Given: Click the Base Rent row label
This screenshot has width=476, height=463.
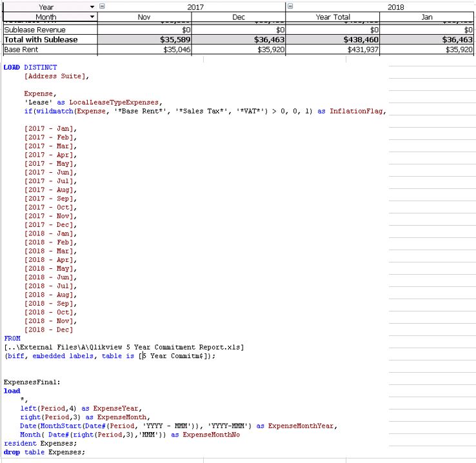Looking at the screenshot, I should pyautogui.click(x=21, y=50).
